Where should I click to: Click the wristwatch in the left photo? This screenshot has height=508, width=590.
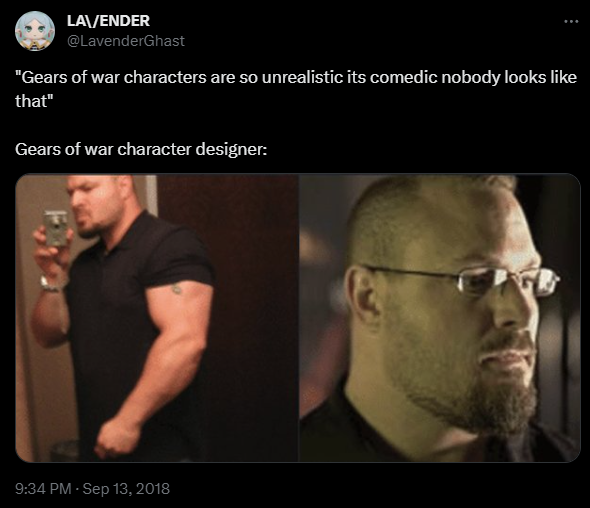coord(51,284)
